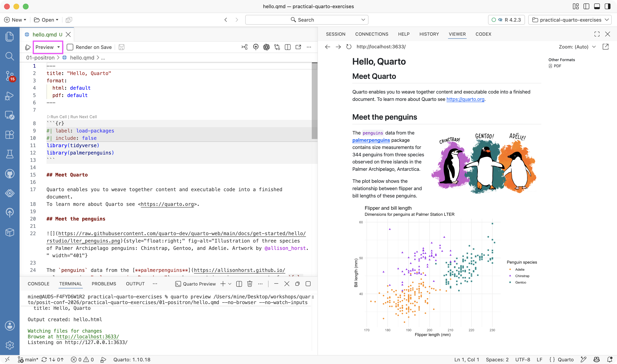Click the editor vertical scrollbar thumb
Image resolution: width=617 pixels, height=364 pixels.
(x=314, y=101)
